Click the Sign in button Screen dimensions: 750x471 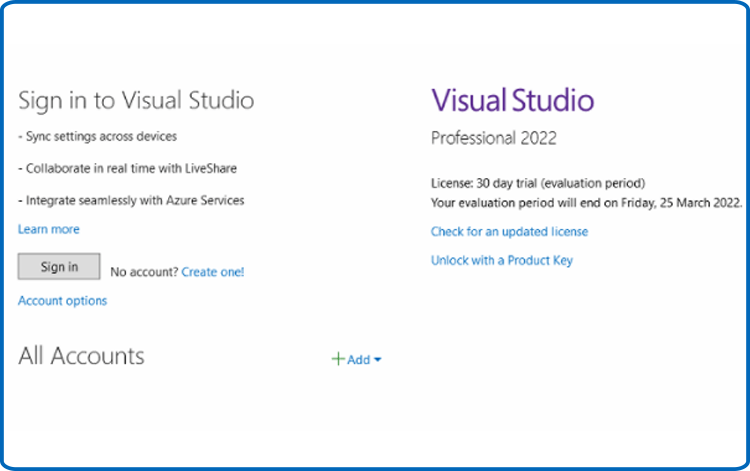(x=59, y=266)
